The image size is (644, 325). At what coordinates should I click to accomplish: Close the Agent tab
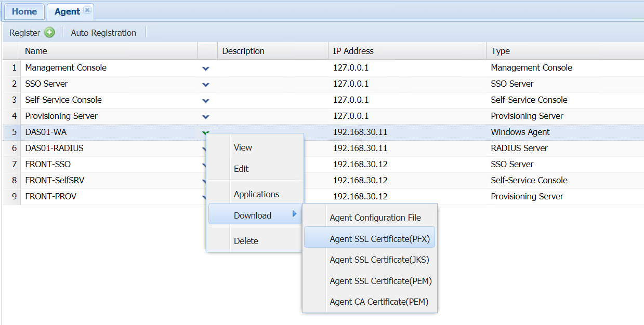pyautogui.click(x=87, y=10)
